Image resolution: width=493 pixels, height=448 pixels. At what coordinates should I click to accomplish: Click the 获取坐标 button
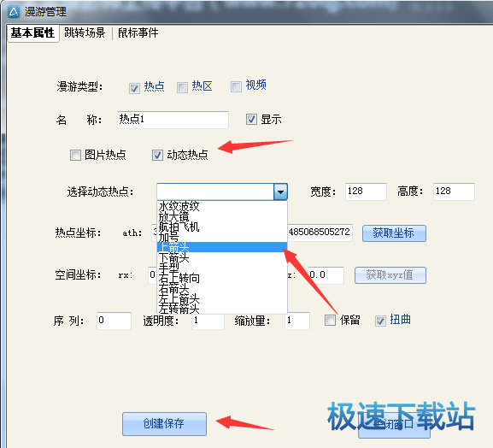[x=394, y=233]
